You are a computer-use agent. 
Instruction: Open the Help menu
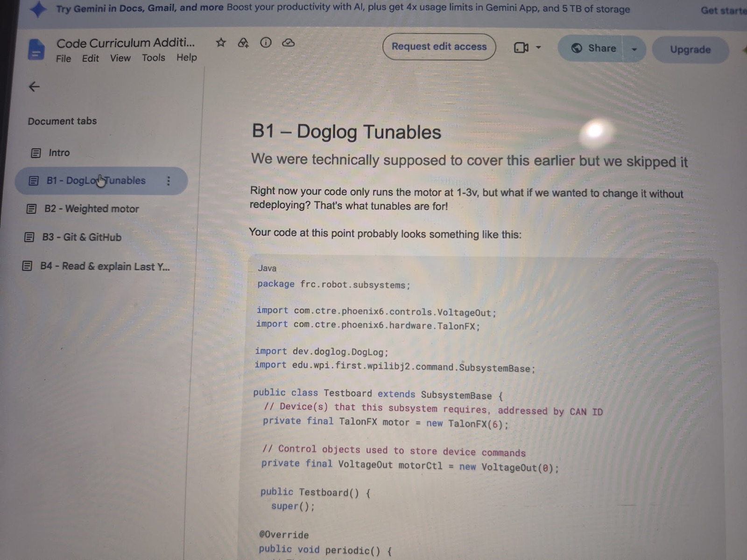tap(187, 57)
